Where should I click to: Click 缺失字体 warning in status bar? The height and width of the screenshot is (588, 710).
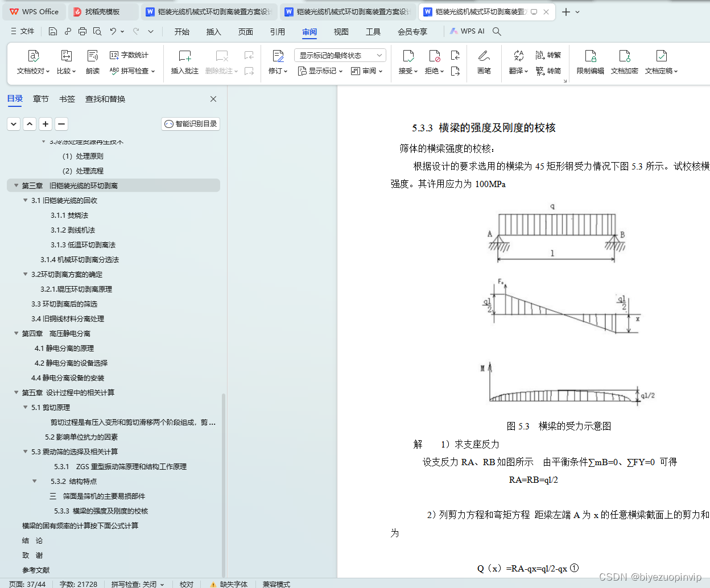[229, 584]
